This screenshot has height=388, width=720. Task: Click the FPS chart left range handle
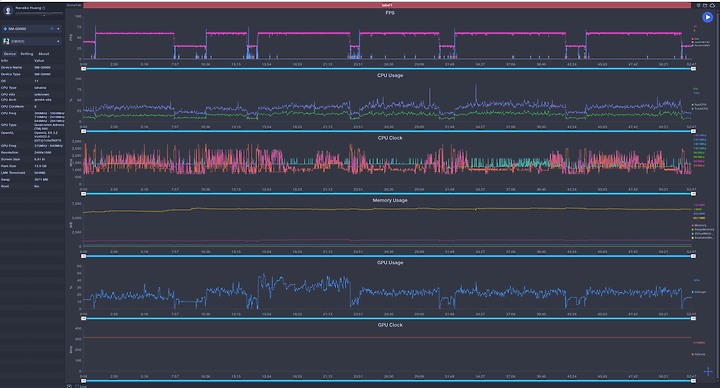tap(84, 69)
